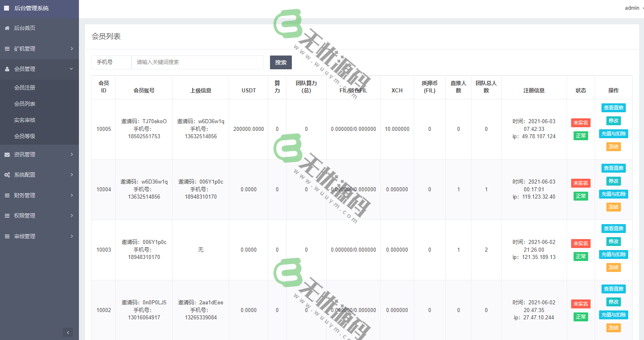This screenshot has height=340, width=644.
Task: Collapse the 会员管理 menu chevron
Action: [x=72, y=69]
